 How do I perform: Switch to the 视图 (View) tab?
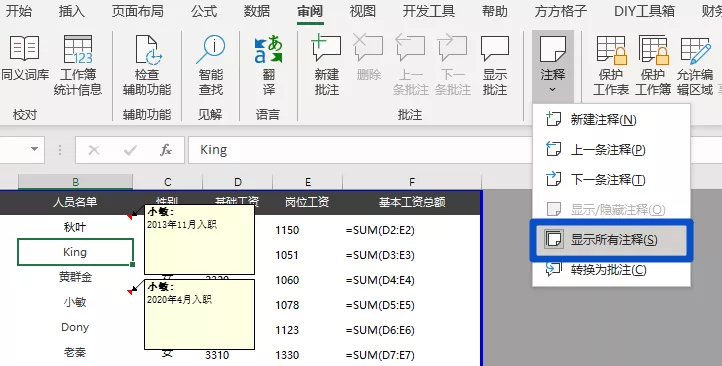[363, 11]
